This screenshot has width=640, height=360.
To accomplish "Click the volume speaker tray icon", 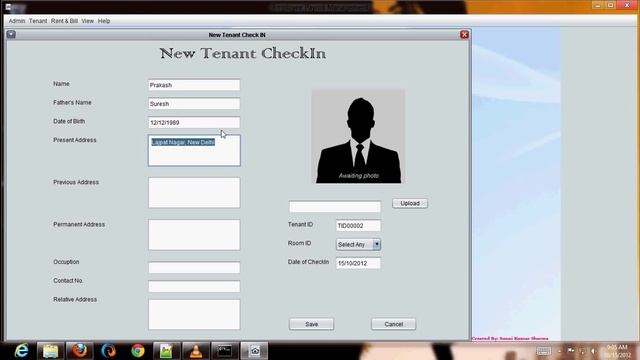I will click(x=593, y=351).
